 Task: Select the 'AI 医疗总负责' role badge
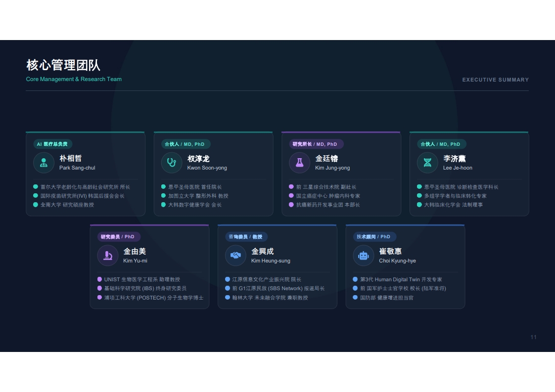[x=52, y=144]
